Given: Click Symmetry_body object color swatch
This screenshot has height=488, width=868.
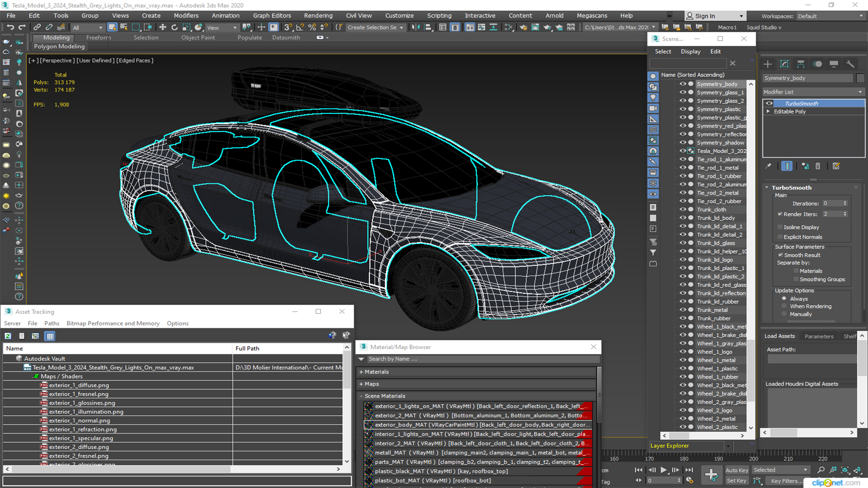Looking at the screenshot, I should pos(860,78).
